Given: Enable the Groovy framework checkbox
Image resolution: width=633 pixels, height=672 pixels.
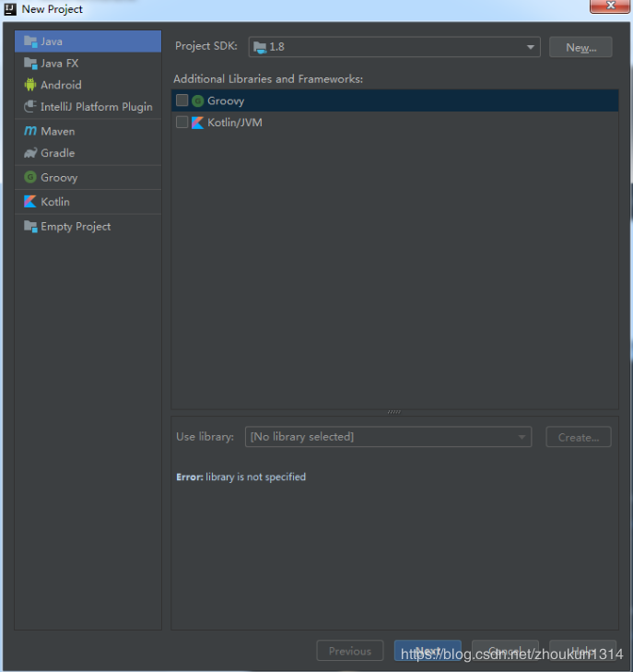Looking at the screenshot, I should (182, 100).
